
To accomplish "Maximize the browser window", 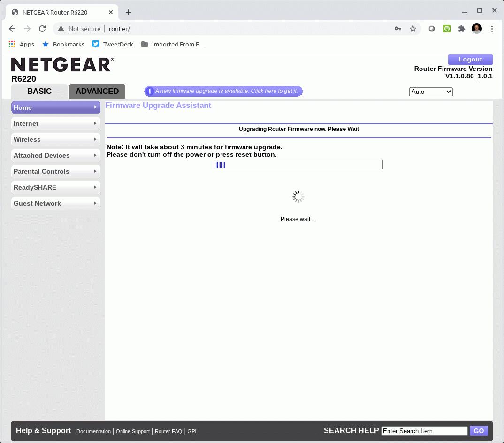I will tap(480, 11).
